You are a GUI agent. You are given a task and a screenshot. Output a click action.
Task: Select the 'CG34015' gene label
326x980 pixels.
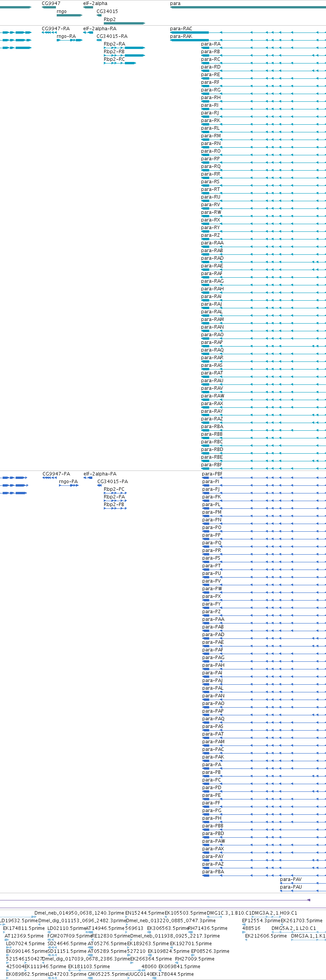pyautogui.click(x=107, y=11)
